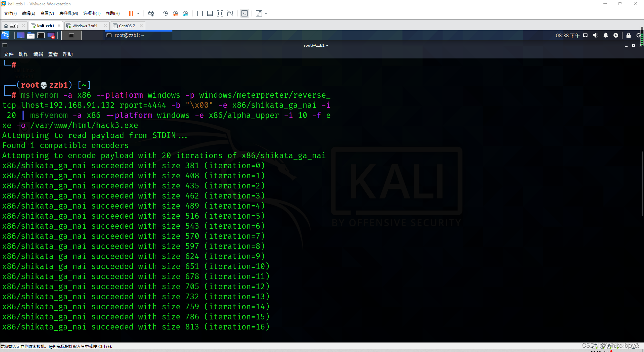The width and height of the screenshot is (644, 352).
Task: Open notifications bell in Kali panel
Action: click(606, 35)
